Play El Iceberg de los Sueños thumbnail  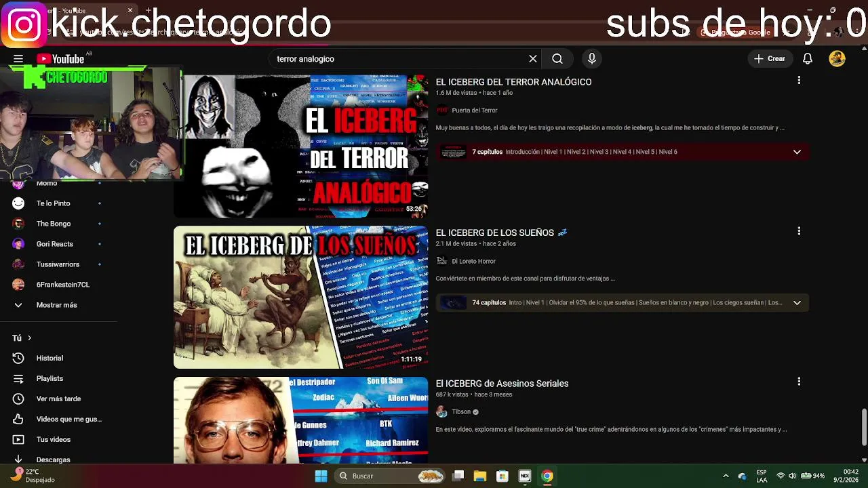click(x=300, y=297)
